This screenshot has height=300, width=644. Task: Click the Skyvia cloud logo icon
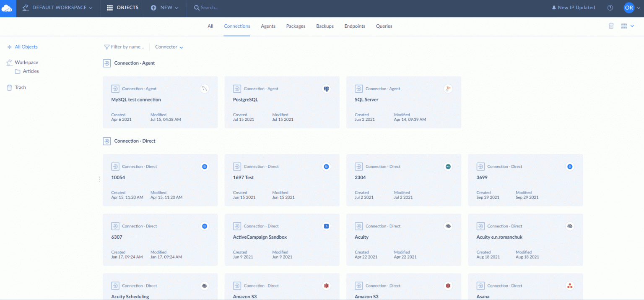pos(8,8)
